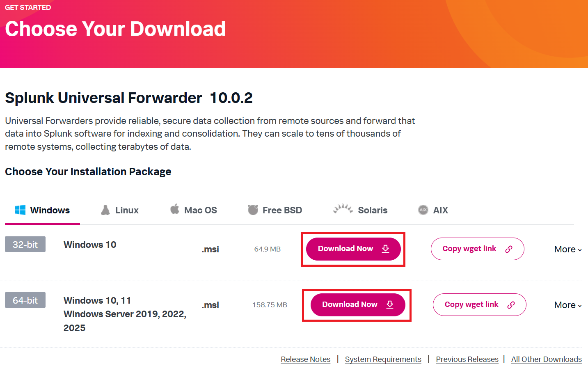
Task: Go to Previous Releases
Action: tap(467, 359)
